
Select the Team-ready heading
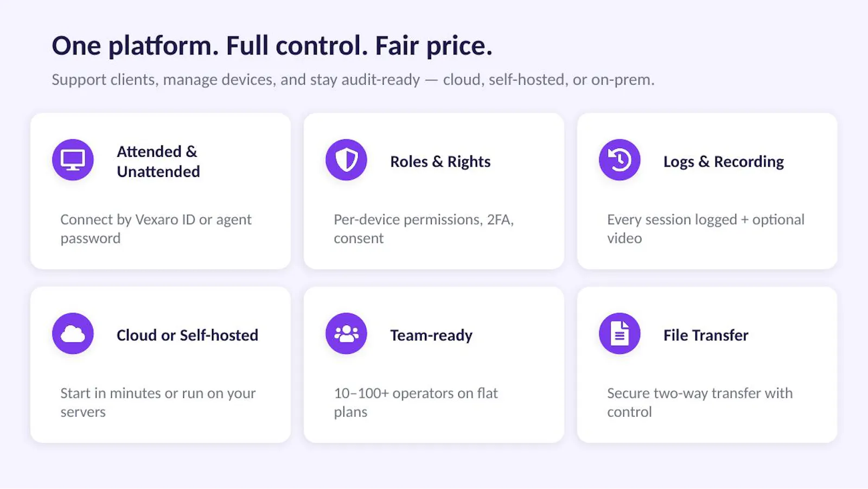pyautogui.click(x=431, y=335)
